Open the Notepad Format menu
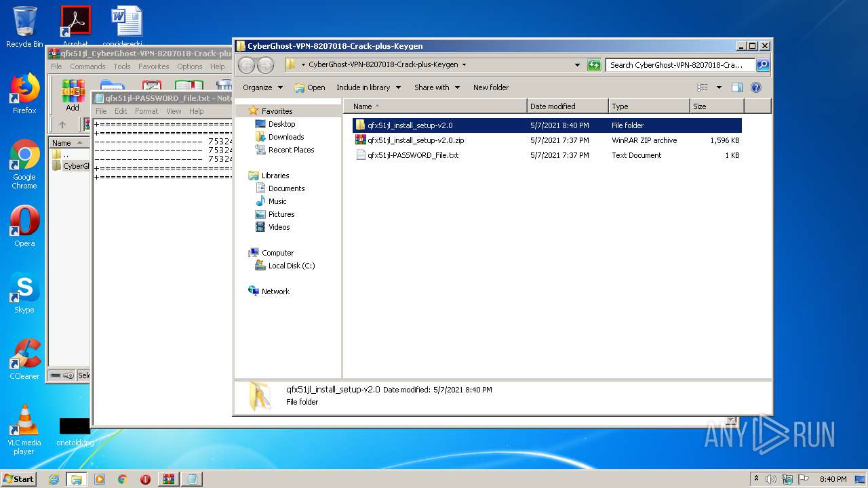 (x=146, y=111)
